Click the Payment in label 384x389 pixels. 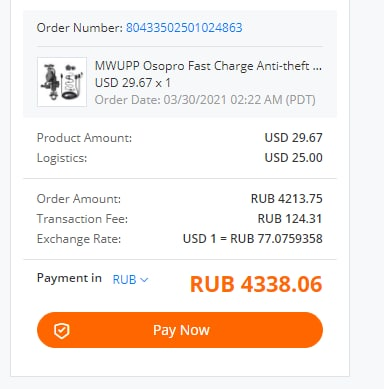coord(69,278)
